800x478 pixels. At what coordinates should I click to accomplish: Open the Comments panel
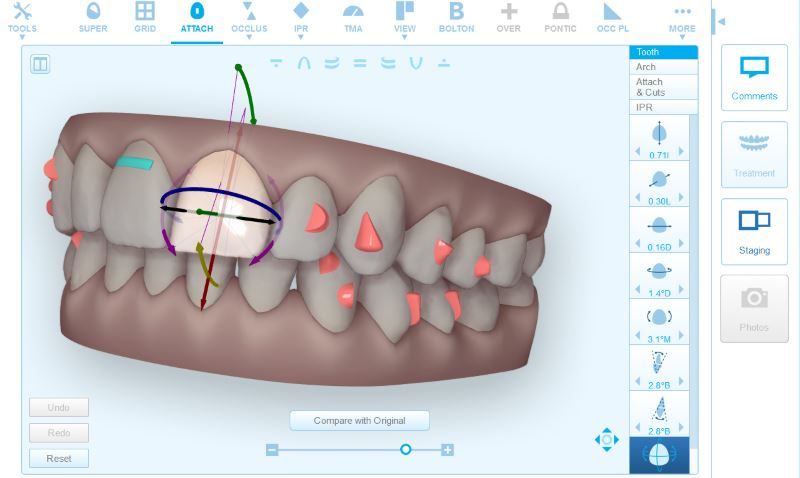pos(753,77)
